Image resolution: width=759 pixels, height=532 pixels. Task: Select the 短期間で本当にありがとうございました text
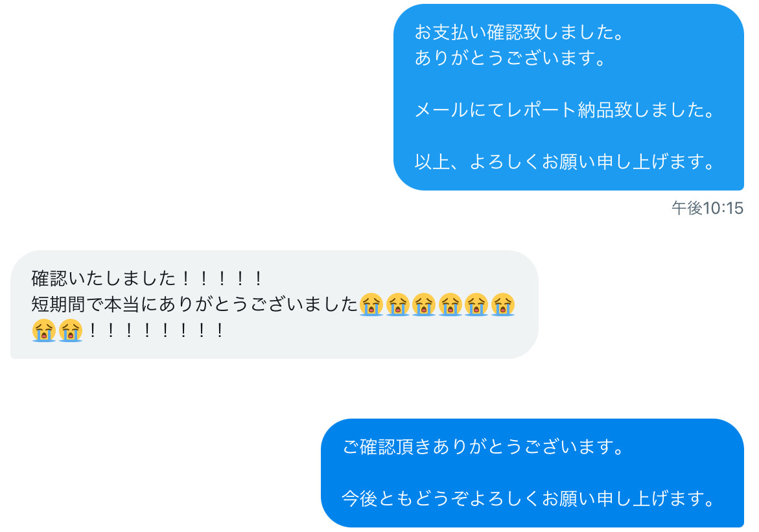194,305
